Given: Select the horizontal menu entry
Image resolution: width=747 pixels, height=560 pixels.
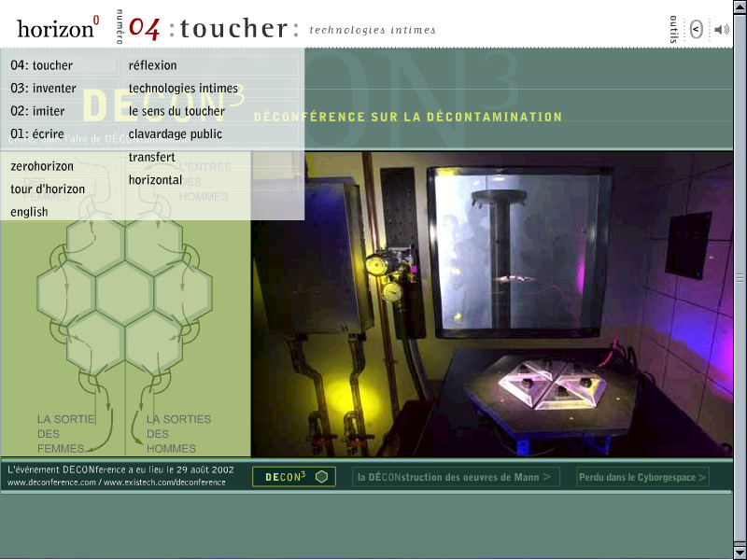Looking at the screenshot, I should (x=155, y=180).
